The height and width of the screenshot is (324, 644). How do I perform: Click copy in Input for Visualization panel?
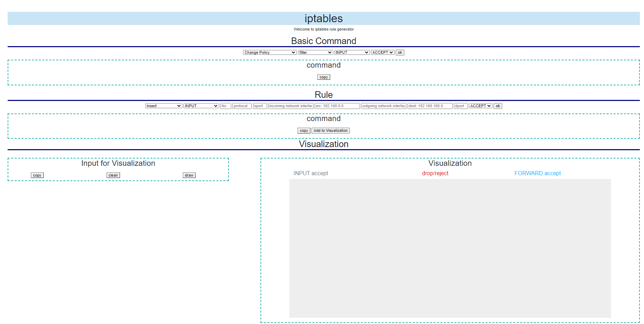[x=37, y=175]
